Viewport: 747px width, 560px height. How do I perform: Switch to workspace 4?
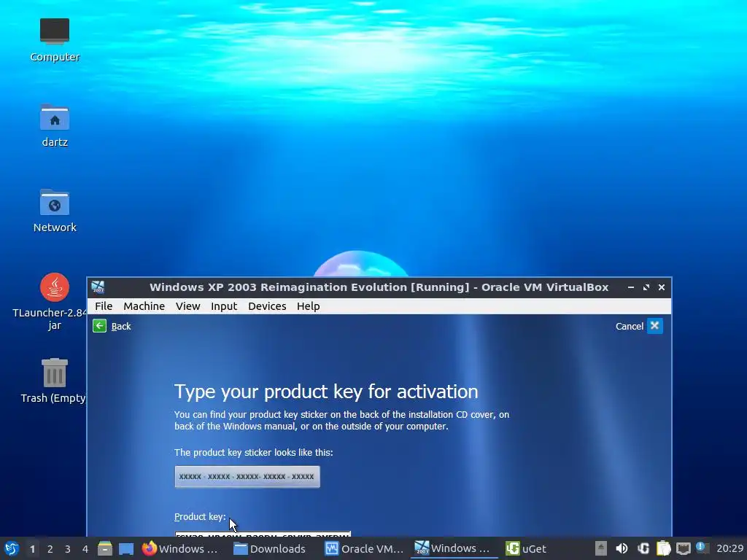click(85, 549)
